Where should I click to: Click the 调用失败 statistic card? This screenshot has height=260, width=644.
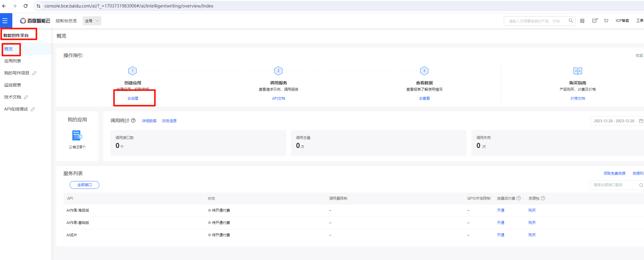pyautogui.click(x=558, y=143)
